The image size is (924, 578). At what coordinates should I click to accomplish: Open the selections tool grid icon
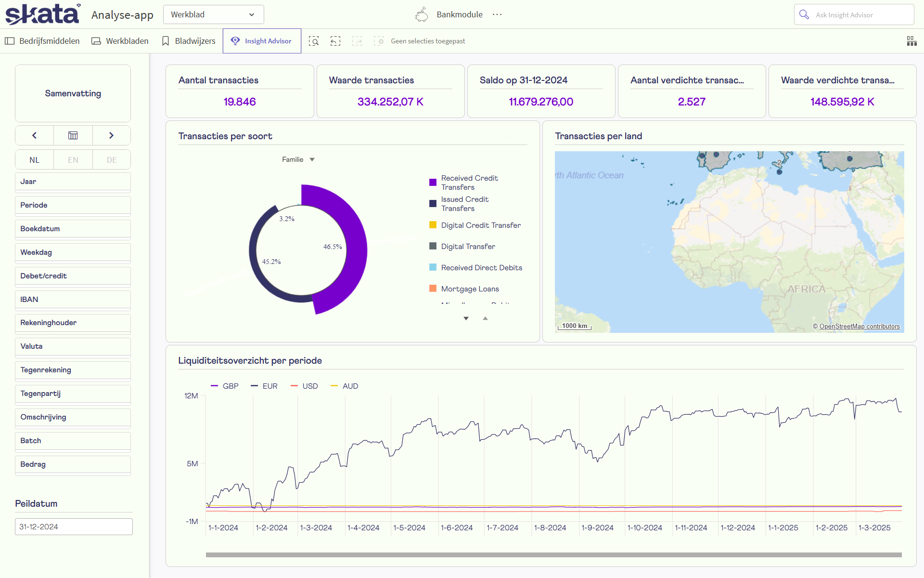click(911, 41)
